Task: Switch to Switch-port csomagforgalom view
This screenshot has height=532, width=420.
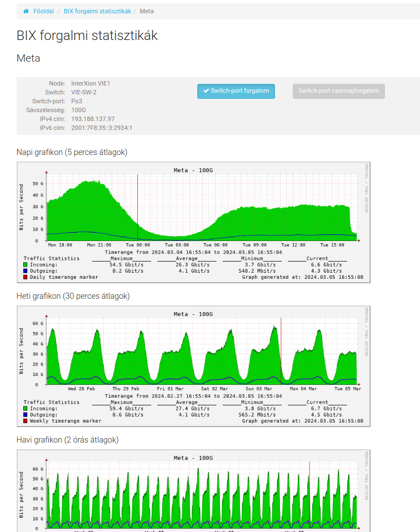Action: [338, 91]
